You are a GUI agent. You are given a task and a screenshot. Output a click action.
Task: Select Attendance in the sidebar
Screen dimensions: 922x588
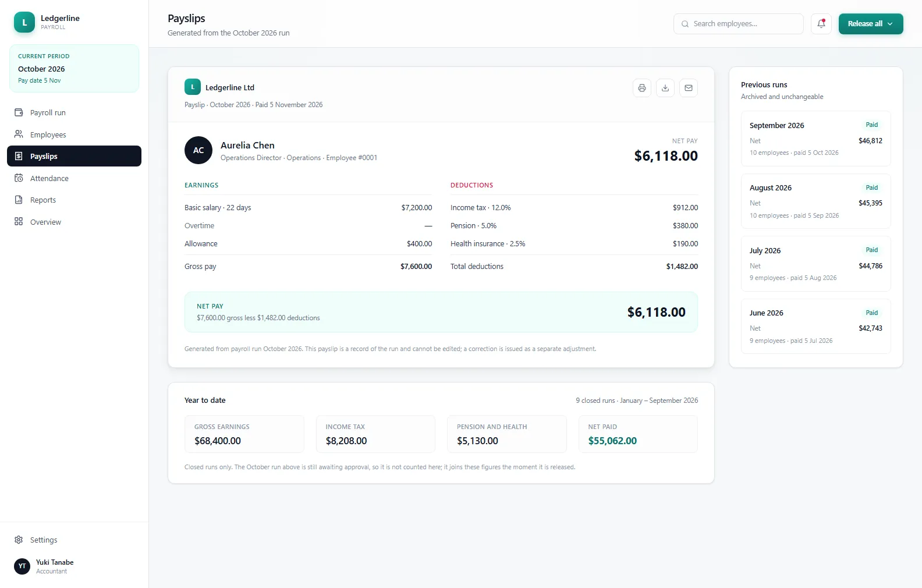(x=74, y=178)
